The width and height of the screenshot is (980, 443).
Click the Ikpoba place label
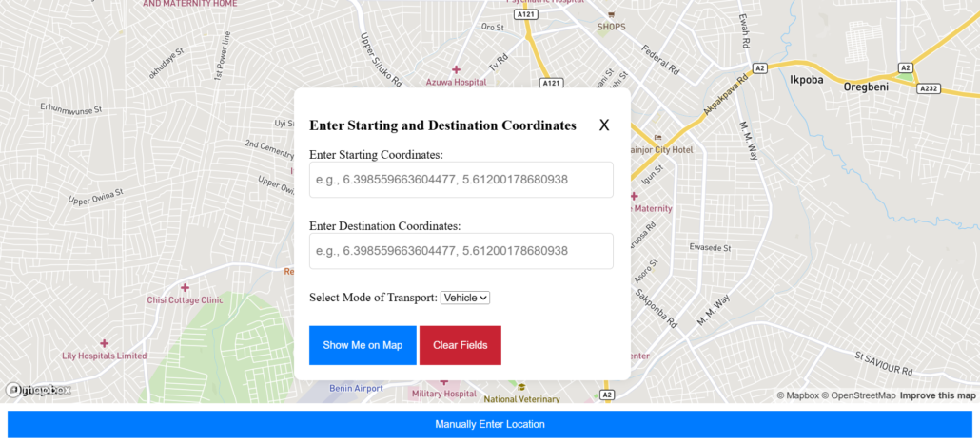(x=808, y=80)
